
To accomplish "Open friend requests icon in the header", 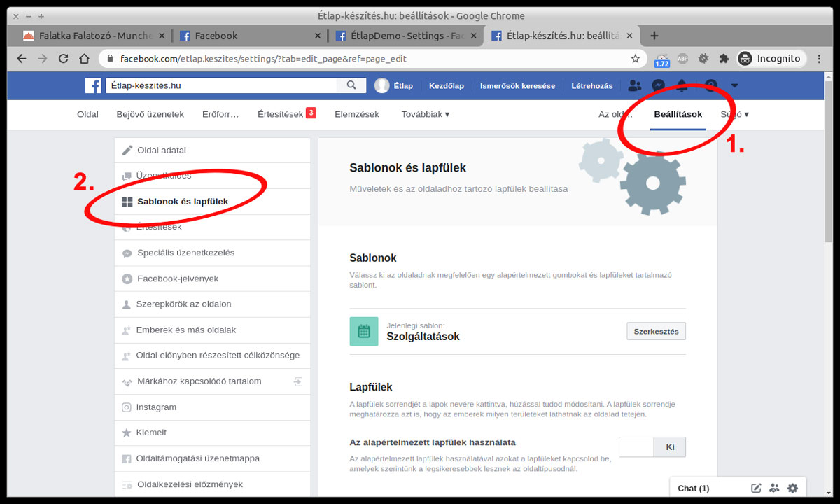I will coord(635,85).
